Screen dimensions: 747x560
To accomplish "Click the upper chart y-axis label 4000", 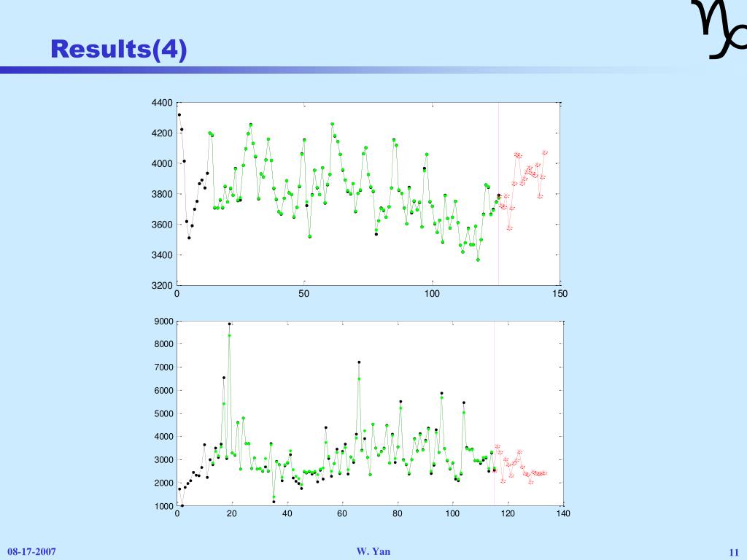I will point(162,163).
